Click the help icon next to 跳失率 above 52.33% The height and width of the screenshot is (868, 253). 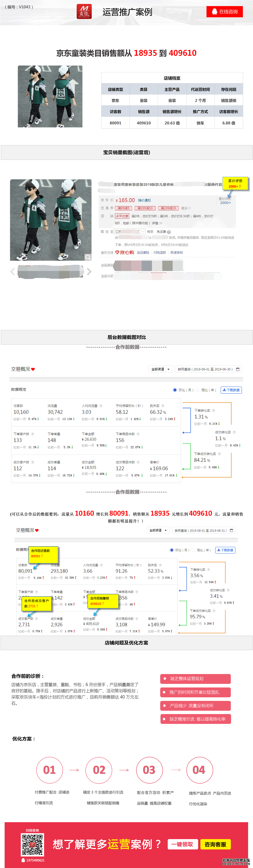pos(160,565)
